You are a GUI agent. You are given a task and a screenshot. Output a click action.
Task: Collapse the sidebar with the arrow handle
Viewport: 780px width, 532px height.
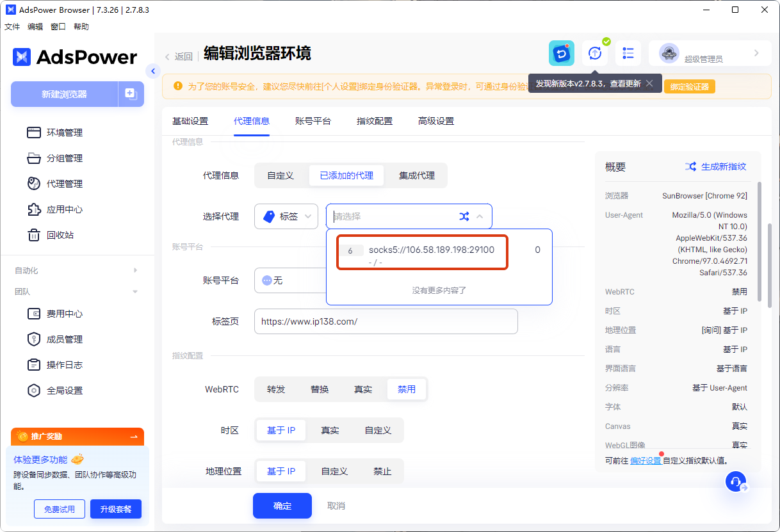click(152, 71)
